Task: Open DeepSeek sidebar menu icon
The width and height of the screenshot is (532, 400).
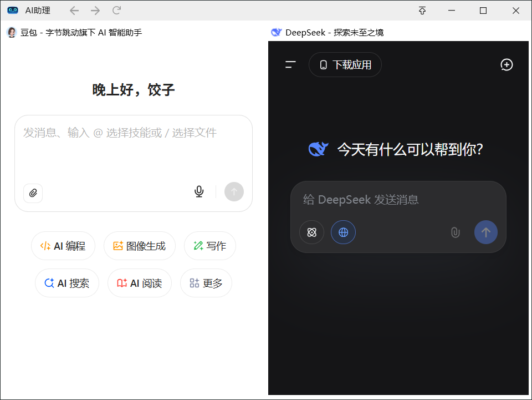Action: [290, 64]
